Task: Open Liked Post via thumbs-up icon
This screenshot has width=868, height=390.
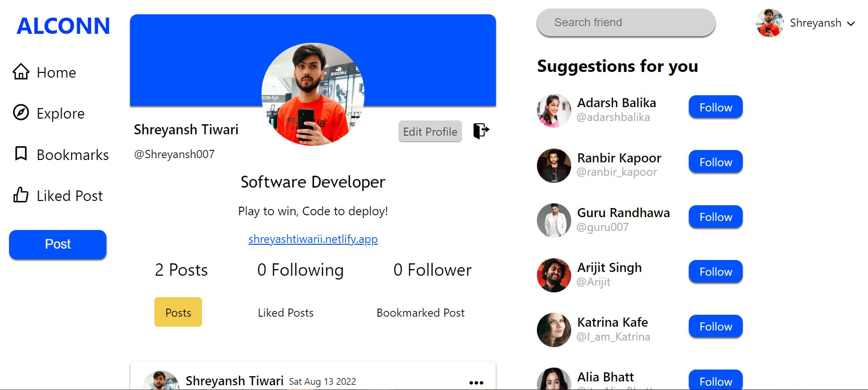Action: (x=20, y=195)
